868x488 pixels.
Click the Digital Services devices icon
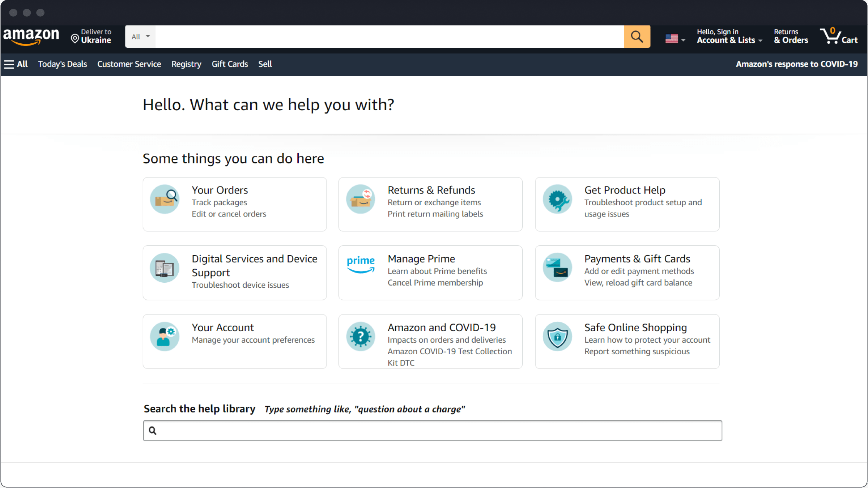[165, 268]
